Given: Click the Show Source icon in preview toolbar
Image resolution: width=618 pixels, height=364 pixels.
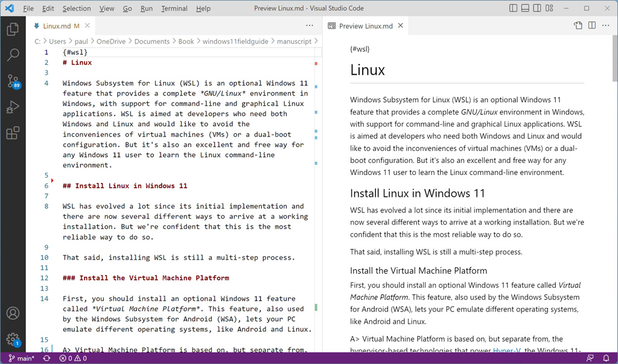Looking at the screenshot, I should 578,26.
